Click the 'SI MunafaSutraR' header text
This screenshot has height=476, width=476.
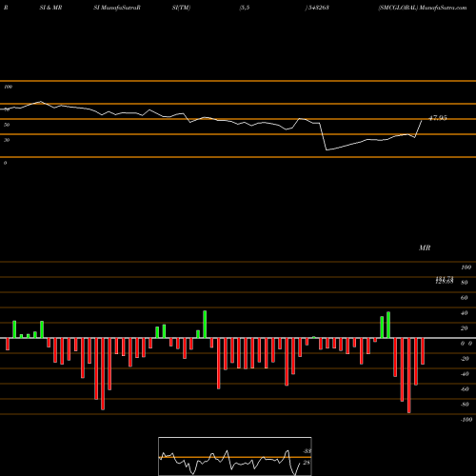coord(117,8)
